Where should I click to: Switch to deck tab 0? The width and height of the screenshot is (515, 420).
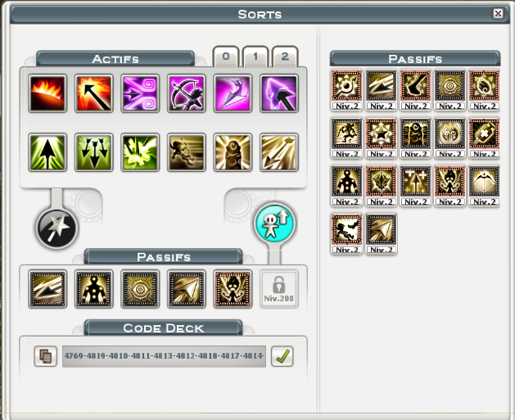pos(226,56)
